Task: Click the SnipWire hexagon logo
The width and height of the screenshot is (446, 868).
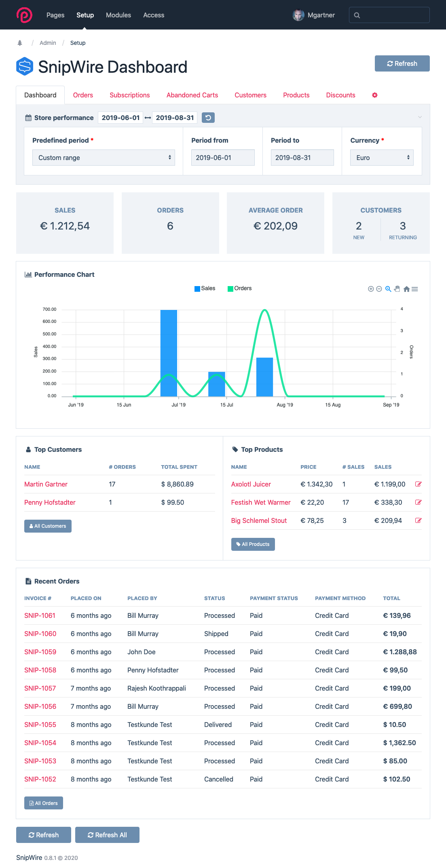Action: pos(25,67)
